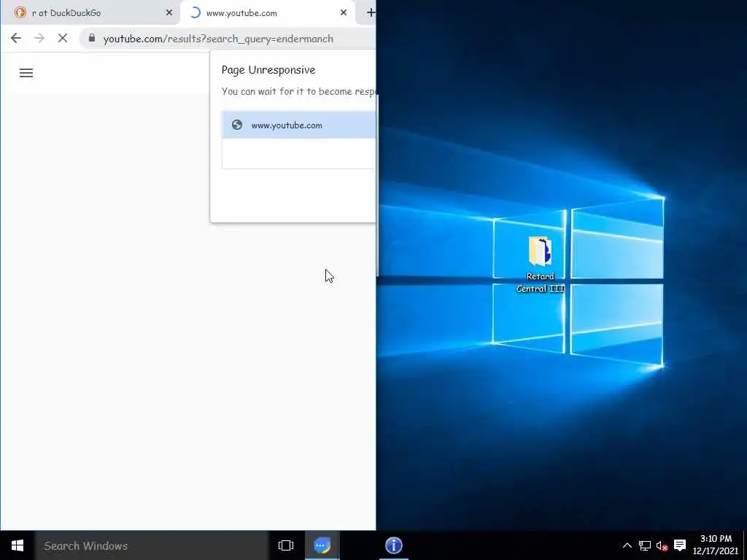This screenshot has height=560, width=747.
Task: Close the www.youtube.com tab
Action: (344, 13)
